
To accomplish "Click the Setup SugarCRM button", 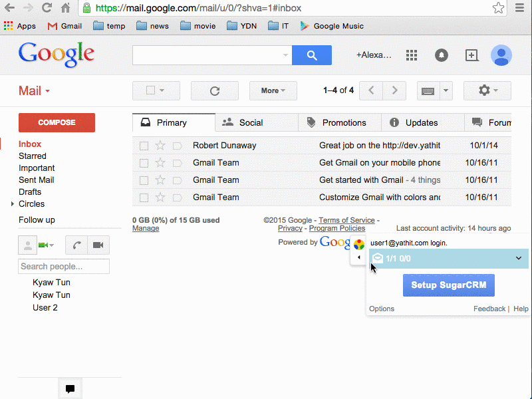I will 448,285.
